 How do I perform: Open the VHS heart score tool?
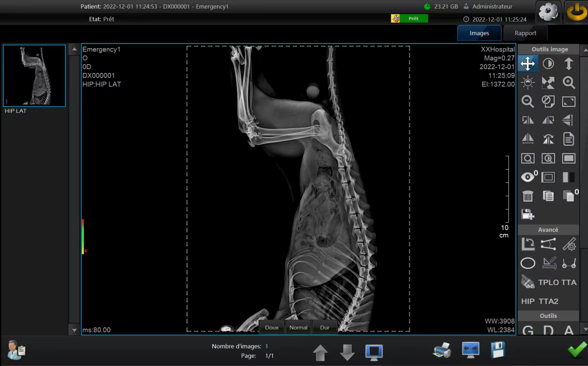[527, 282]
